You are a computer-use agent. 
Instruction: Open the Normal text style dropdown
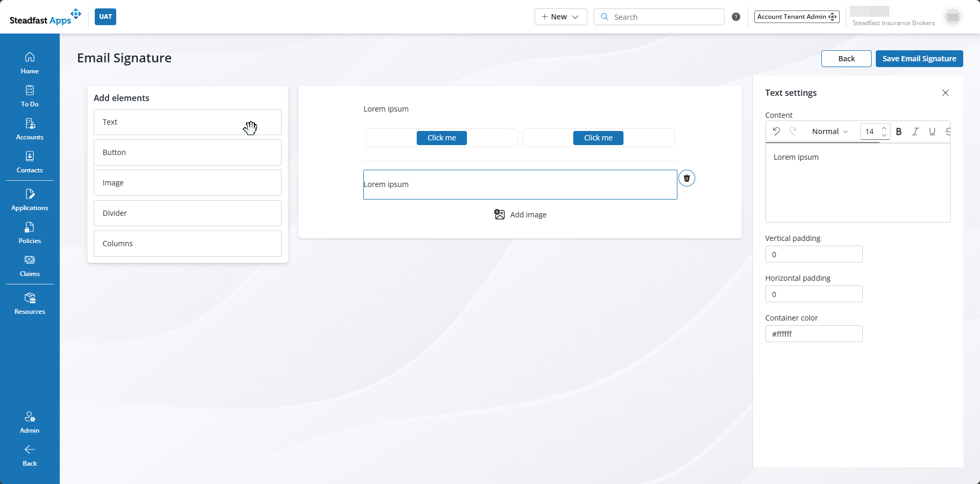[x=830, y=131]
